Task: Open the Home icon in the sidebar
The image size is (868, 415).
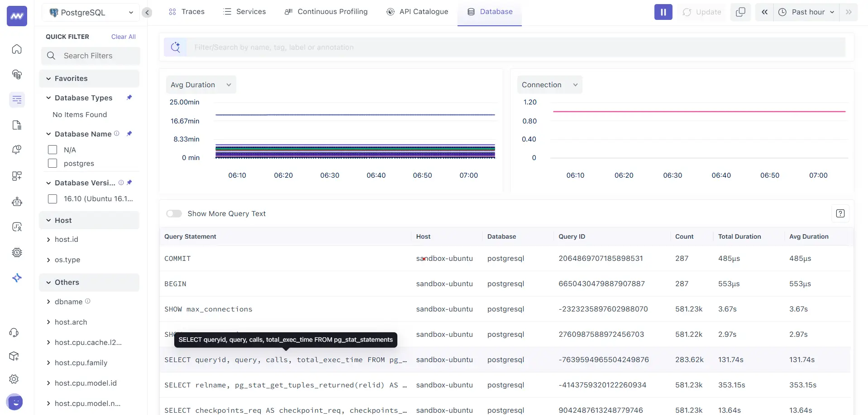Action: pos(16,49)
